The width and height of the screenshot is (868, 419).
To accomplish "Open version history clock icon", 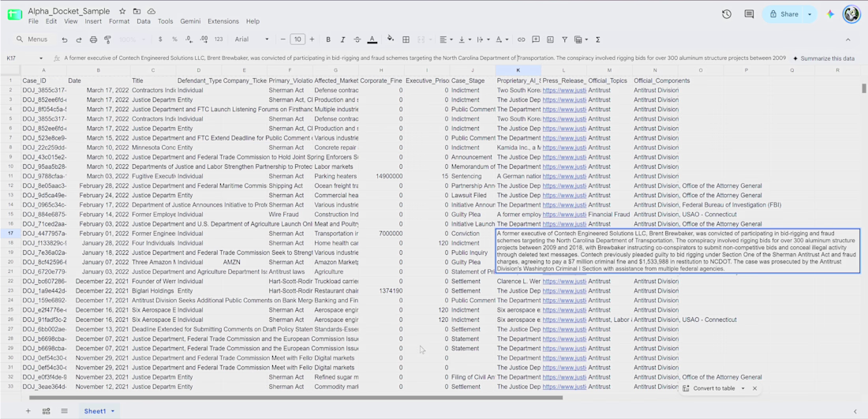I will pos(727,14).
